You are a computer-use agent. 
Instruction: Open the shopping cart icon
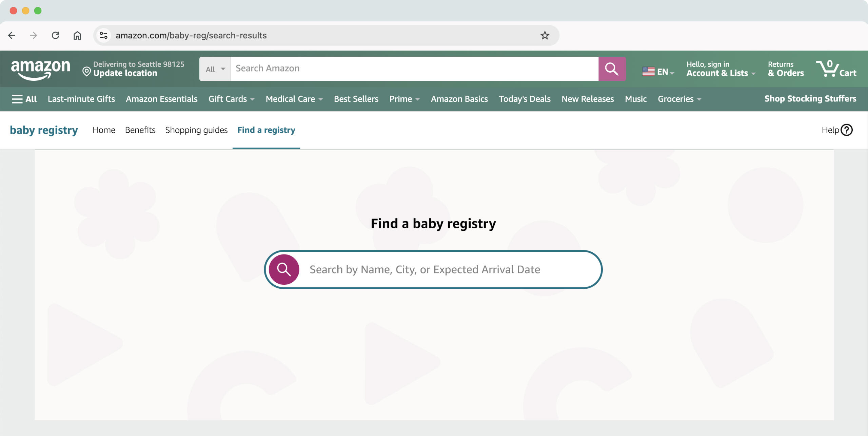coord(835,69)
